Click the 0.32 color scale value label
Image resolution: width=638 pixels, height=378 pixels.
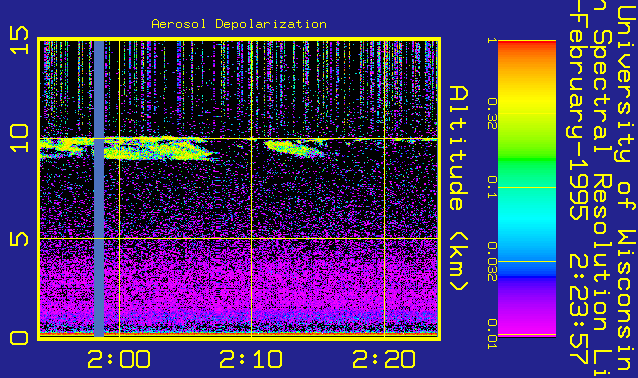492,114
